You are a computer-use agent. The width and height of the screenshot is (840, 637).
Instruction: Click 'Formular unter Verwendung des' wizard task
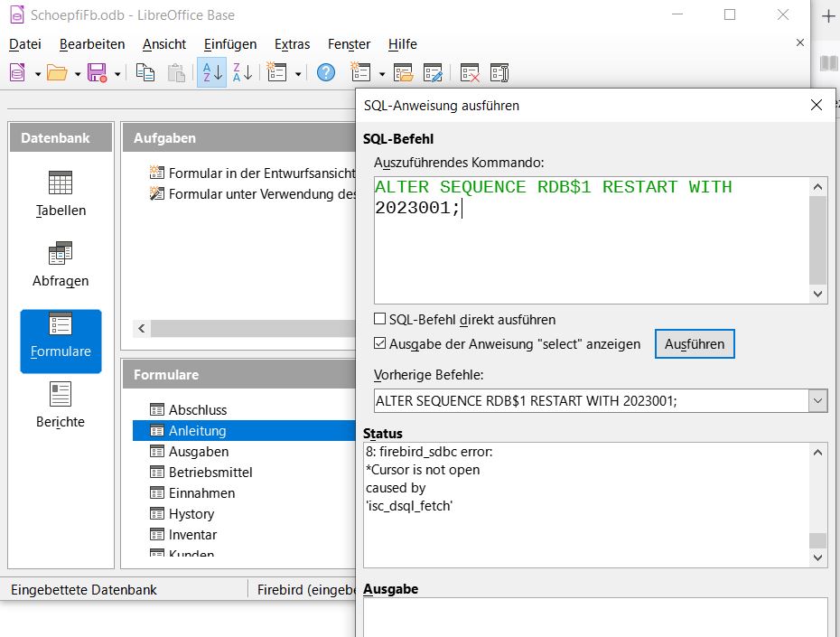coord(252,194)
